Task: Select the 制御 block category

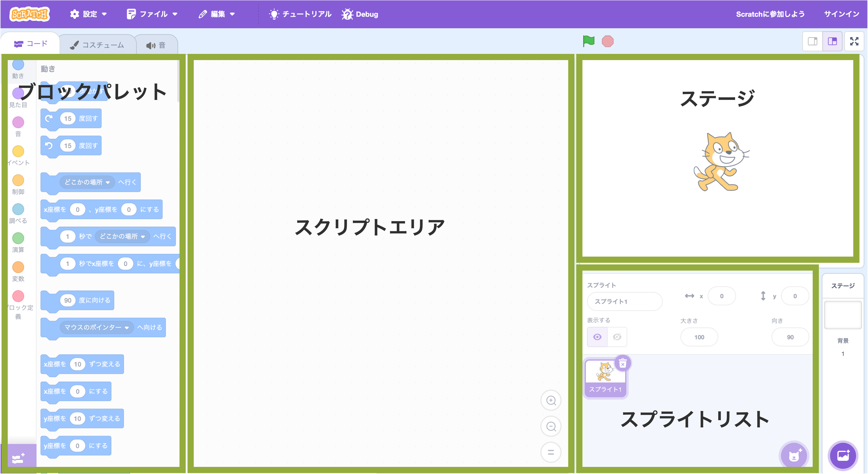Action: pos(18,185)
